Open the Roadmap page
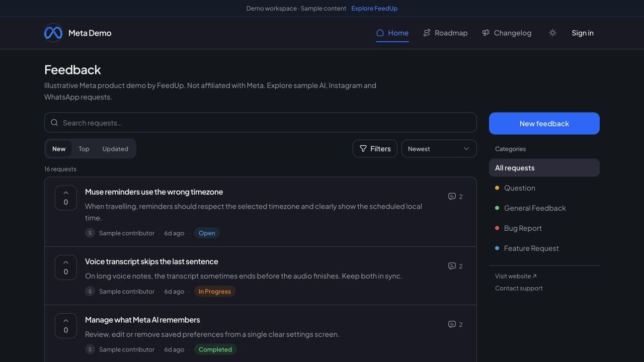The height and width of the screenshot is (362, 644). click(445, 33)
